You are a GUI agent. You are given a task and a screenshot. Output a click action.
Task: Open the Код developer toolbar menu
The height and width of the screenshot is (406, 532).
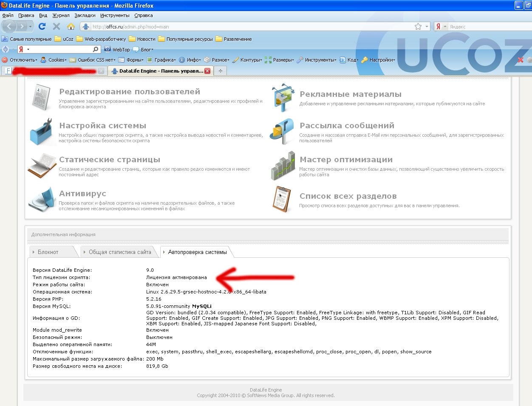[x=349, y=60]
